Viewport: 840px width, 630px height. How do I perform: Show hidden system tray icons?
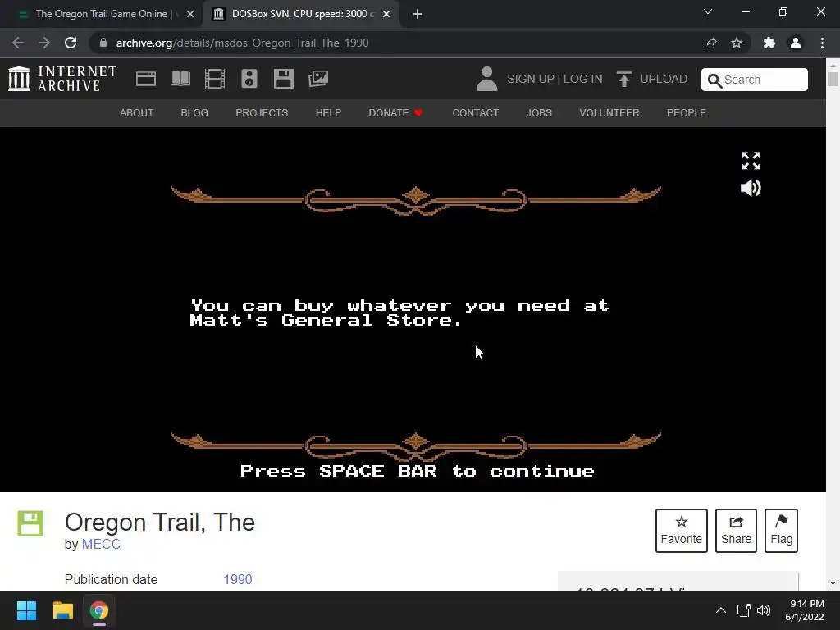pyautogui.click(x=721, y=610)
